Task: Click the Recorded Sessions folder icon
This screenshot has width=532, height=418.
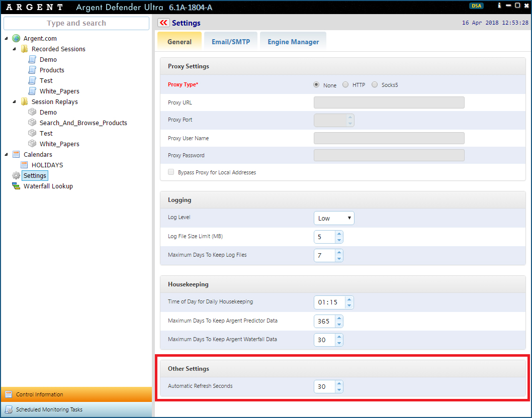Action: [x=24, y=49]
